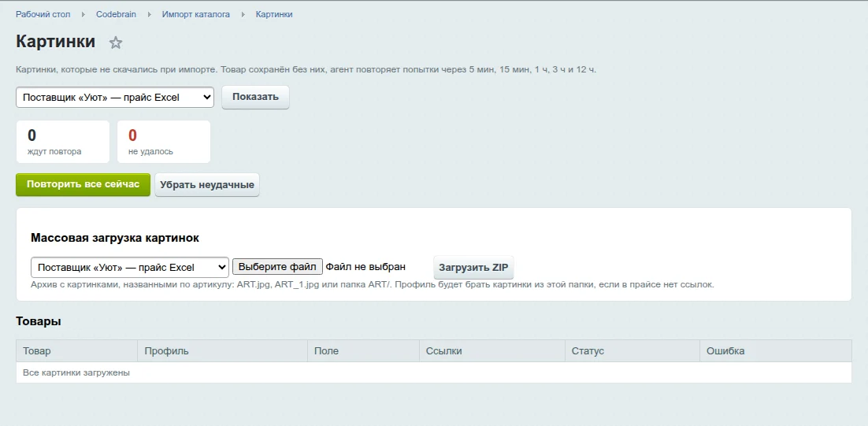Screen dimensions: 868x426
Task: Open Импорт каталога breadcrumb
Action: 196,14
